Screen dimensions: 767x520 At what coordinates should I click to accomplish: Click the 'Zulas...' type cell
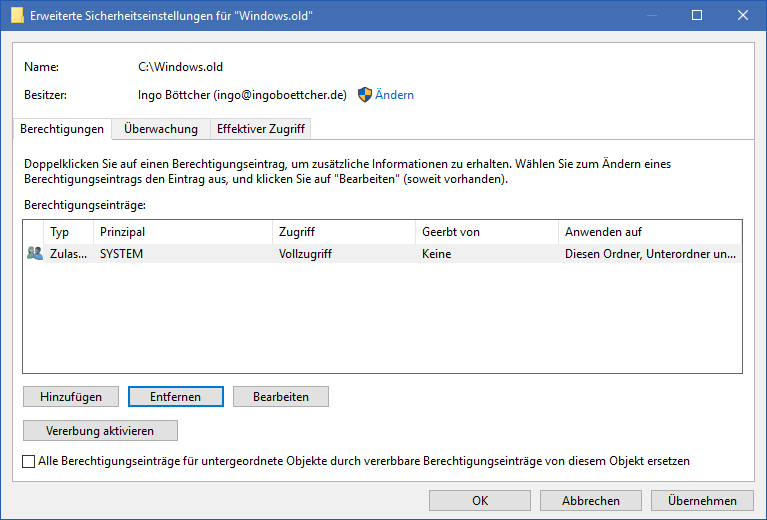point(68,254)
